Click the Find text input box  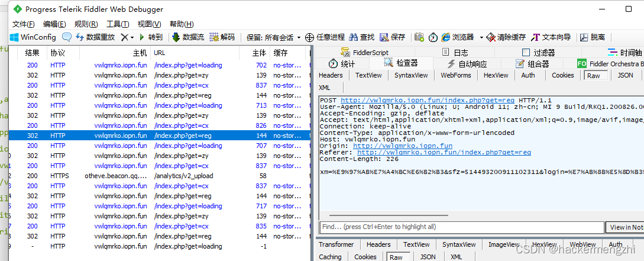point(462,227)
